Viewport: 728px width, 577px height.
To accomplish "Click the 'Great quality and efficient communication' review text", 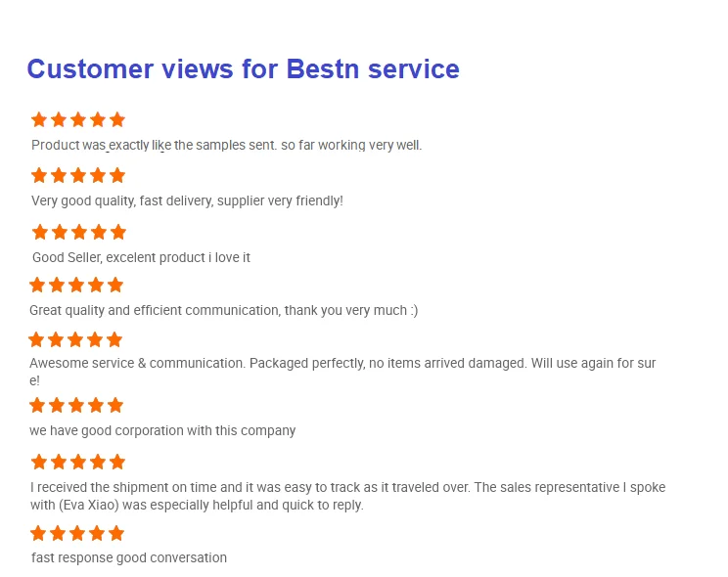I will (223, 311).
